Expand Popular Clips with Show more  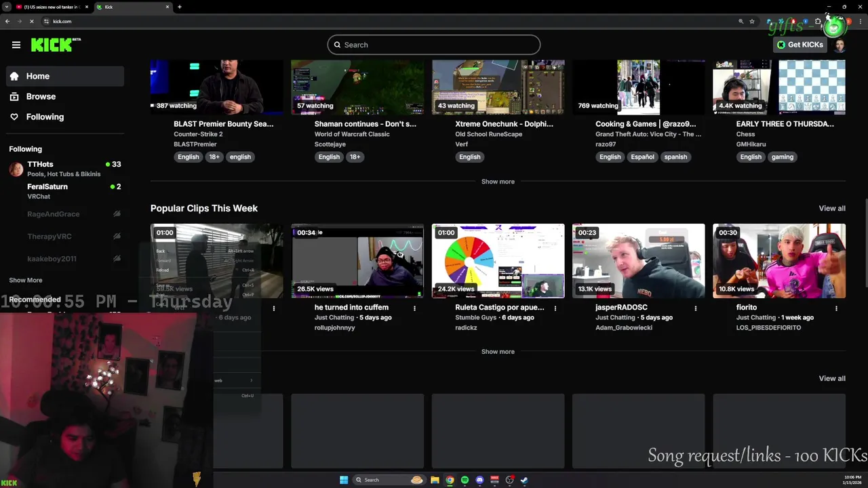(x=498, y=352)
